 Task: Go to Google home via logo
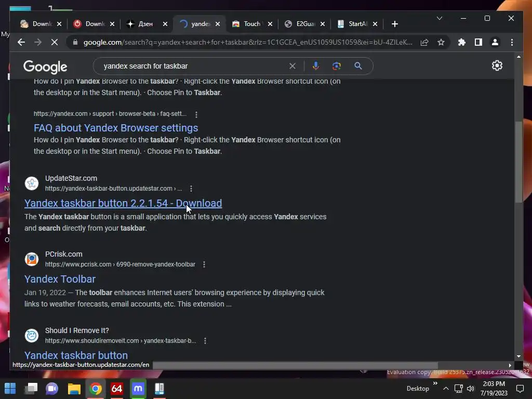pos(45,66)
